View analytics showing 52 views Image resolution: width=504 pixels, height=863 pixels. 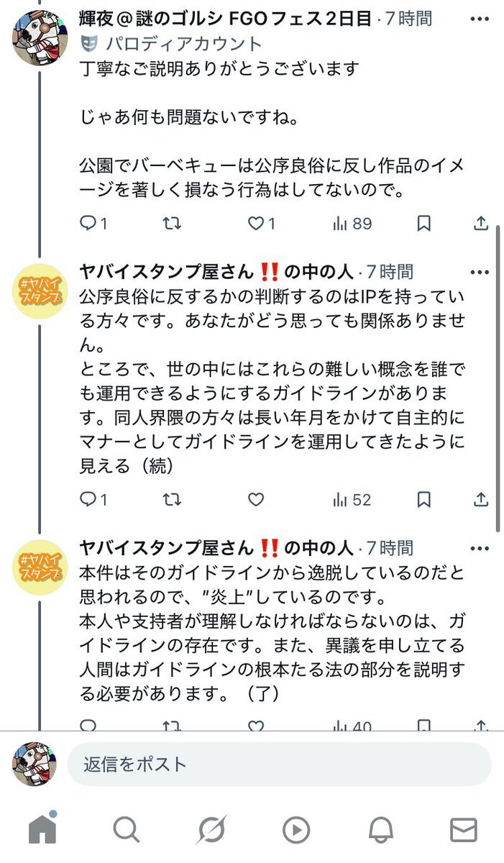tap(352, 499)
